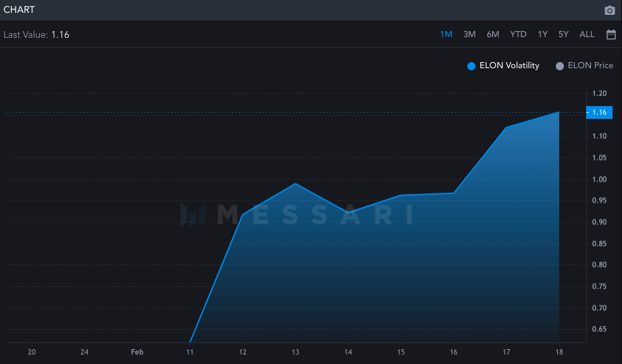Select the YTD time range

click(518, 34)
